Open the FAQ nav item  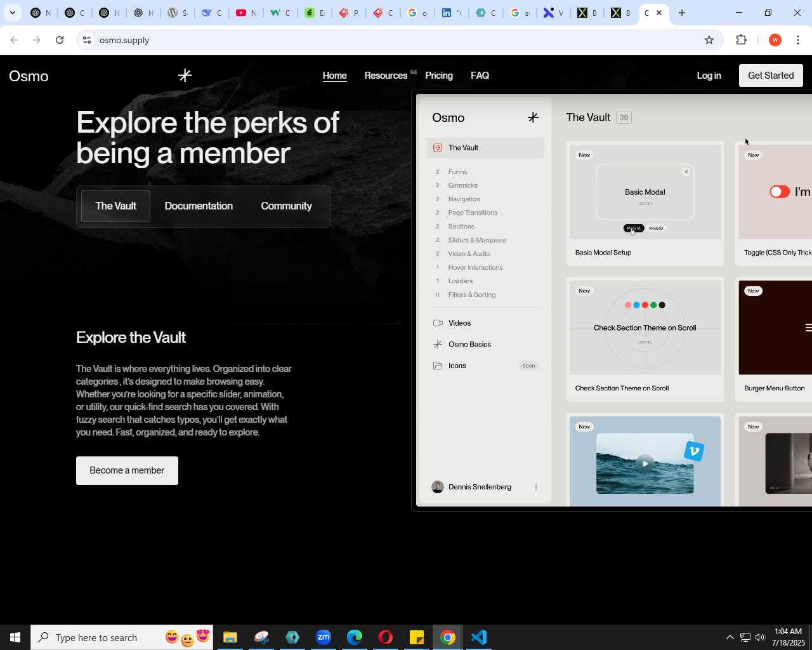pyautogui.click(x=480, y=76)
